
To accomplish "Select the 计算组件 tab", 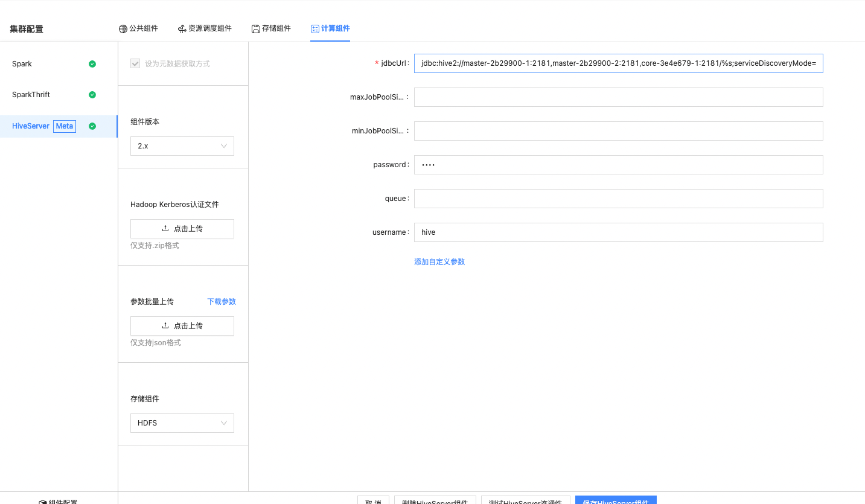I will coord(330,28).
